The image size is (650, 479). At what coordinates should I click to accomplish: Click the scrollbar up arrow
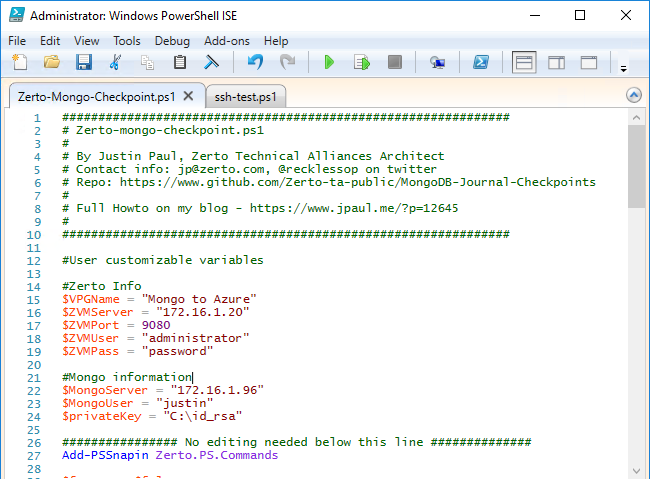[x=636, y=118]
